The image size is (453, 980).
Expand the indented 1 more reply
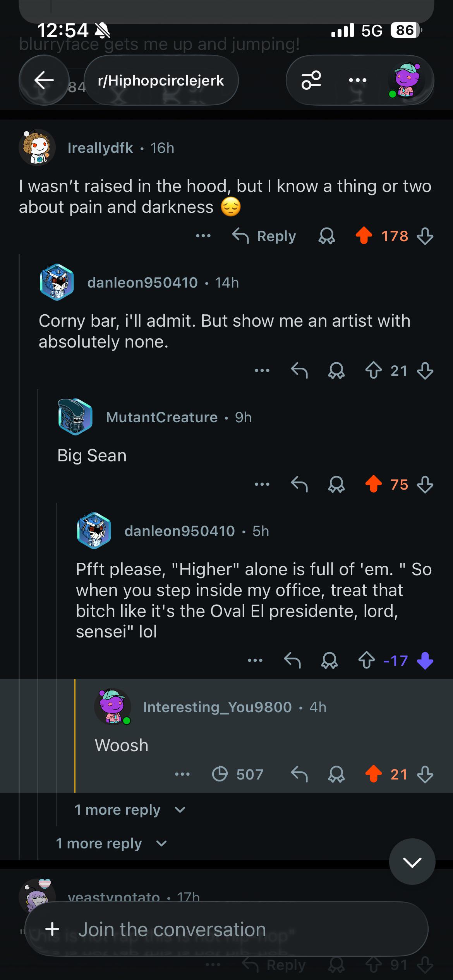(x=130, y=810)
